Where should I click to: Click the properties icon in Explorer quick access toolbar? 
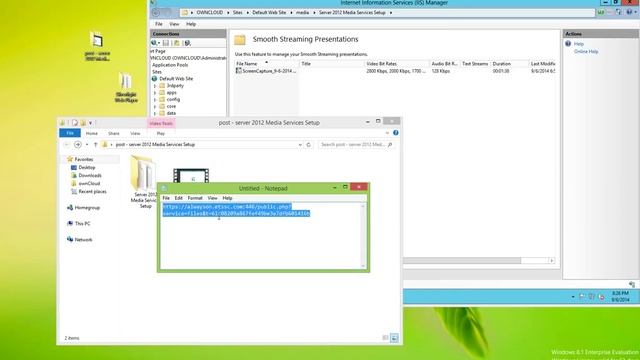75,123
